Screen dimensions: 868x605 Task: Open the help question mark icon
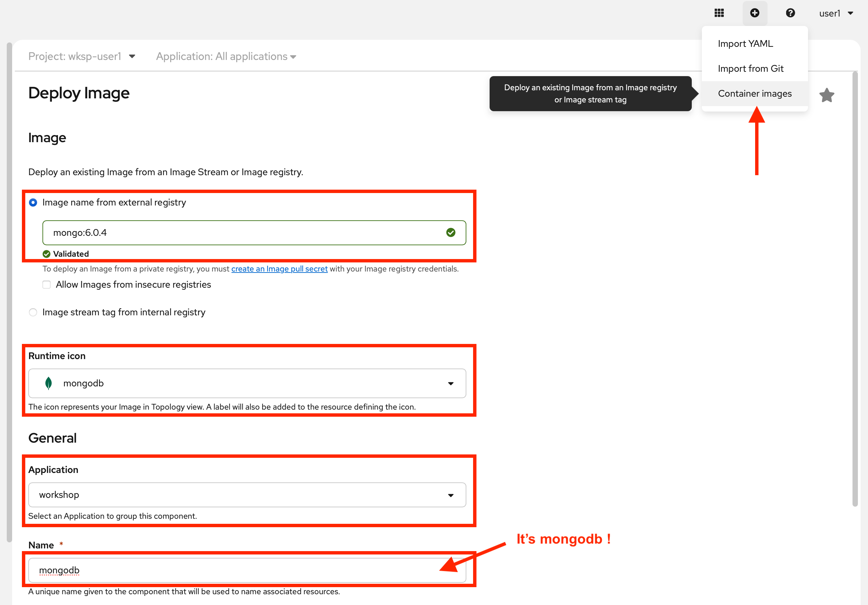click(790, 13)
